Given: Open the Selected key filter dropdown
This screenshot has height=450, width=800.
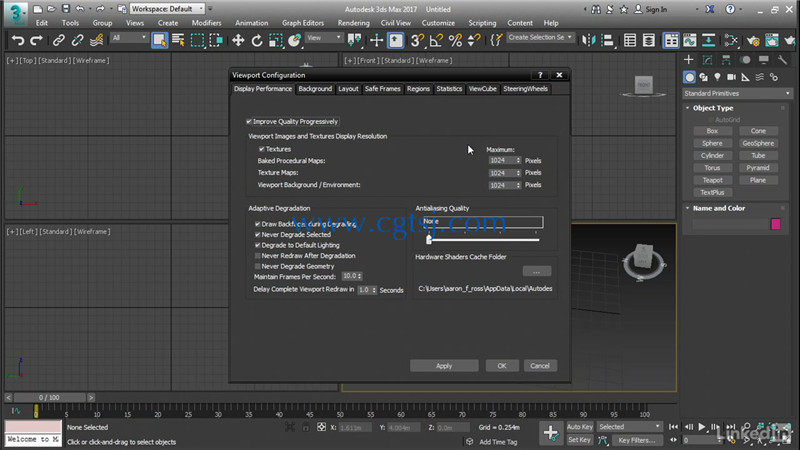Looking at the screenshot, I should (629, 427).
